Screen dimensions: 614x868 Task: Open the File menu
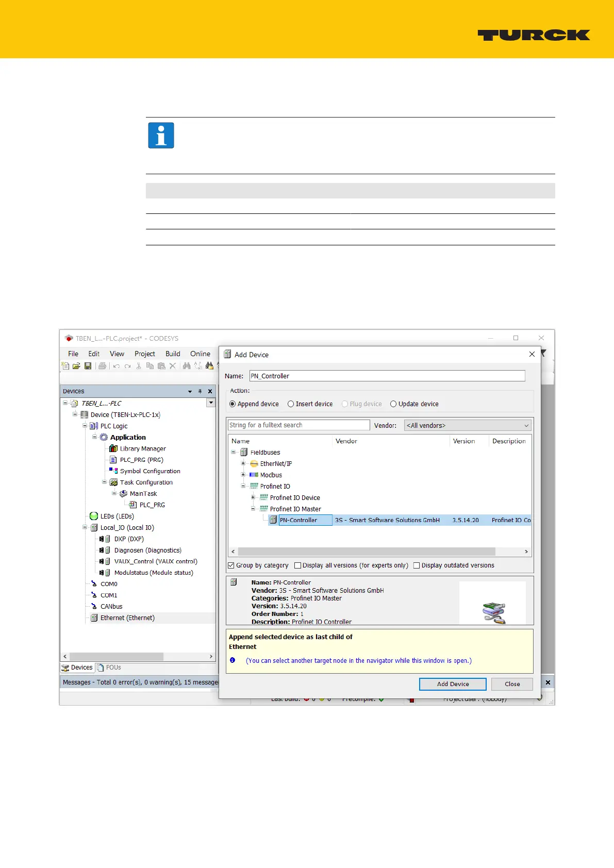pos(73,354)
